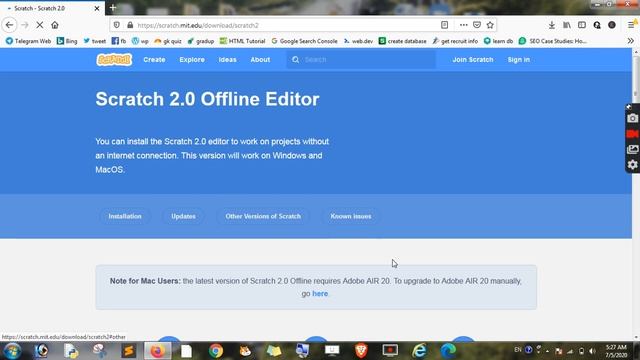This screenshot has height=360, width=640.
Task: Show more bookmarks with the chevron
Action: coord(631,41)
